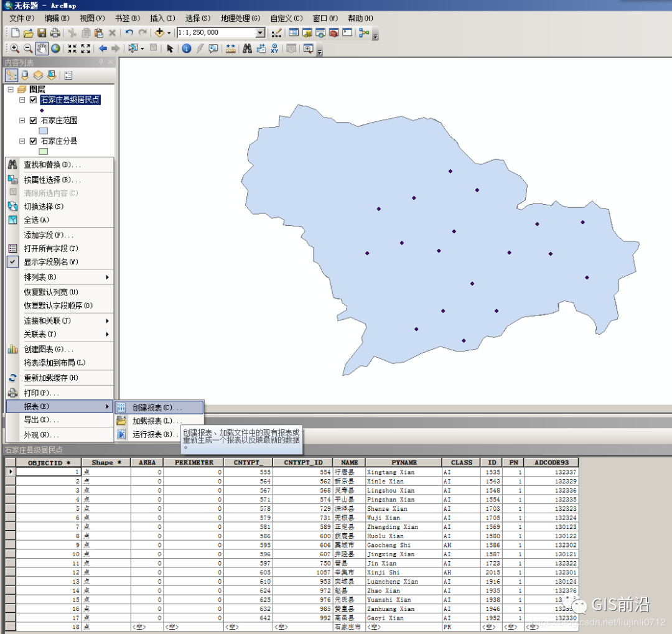Screen dimensions: 672x634
Task: Open the 文件 menu
Action: point(22,18)
